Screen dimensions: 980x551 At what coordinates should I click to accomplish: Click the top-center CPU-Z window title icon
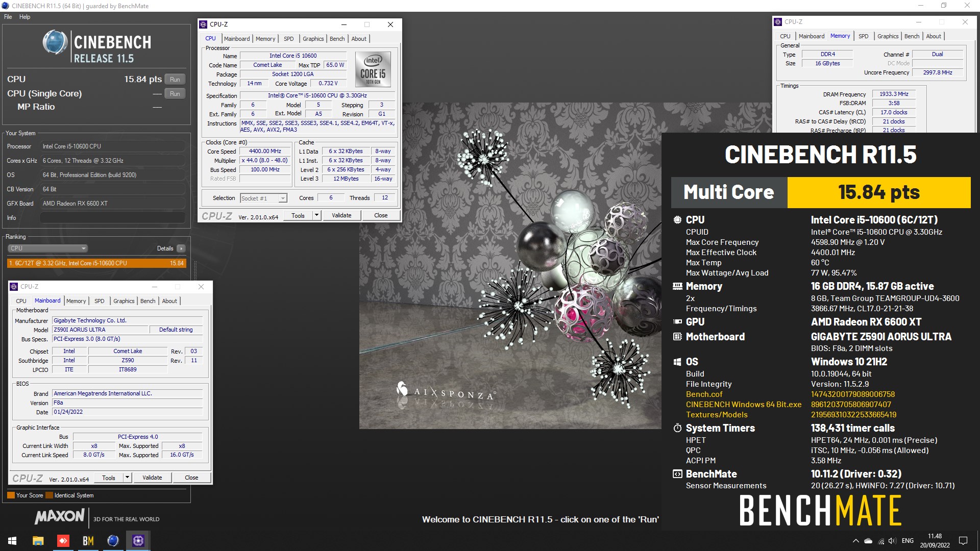tap(203, 24)
